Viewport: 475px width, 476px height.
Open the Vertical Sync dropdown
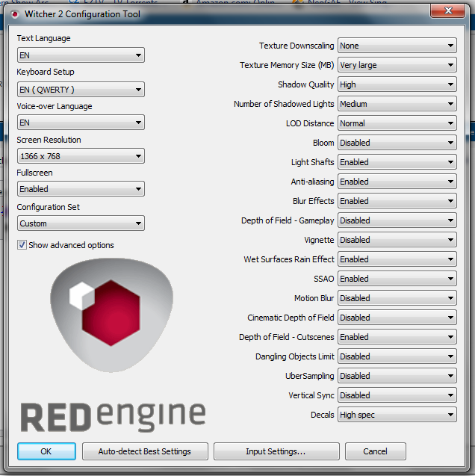pyautogui.click(x=397, y=395)
